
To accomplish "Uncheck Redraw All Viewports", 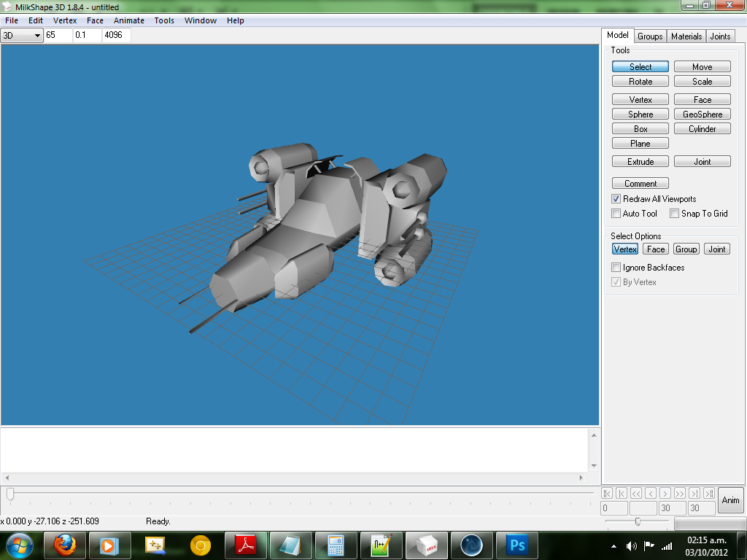I will tap(616, 198).
